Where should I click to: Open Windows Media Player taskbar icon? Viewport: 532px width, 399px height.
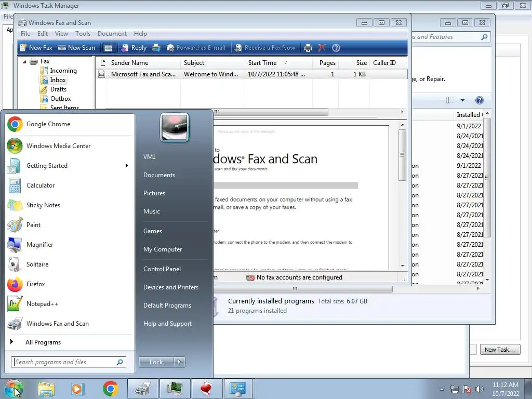[x=77, y=389]
